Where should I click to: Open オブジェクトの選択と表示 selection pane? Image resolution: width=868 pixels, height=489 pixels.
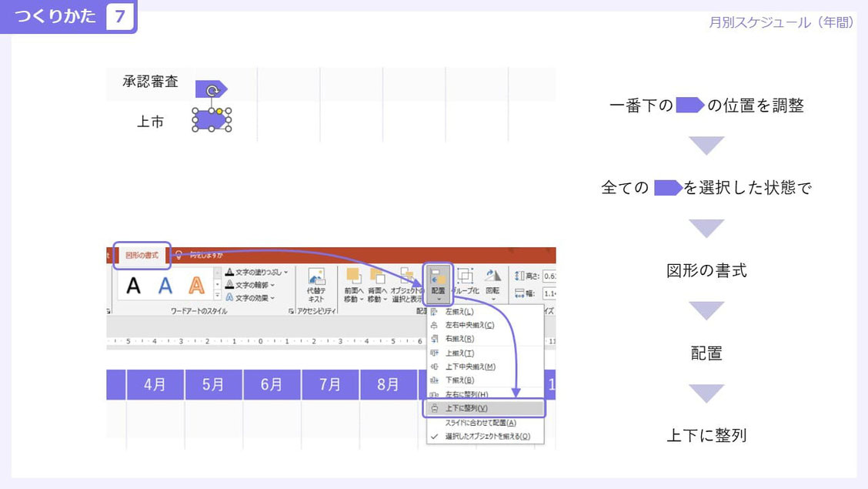(407, 285)
